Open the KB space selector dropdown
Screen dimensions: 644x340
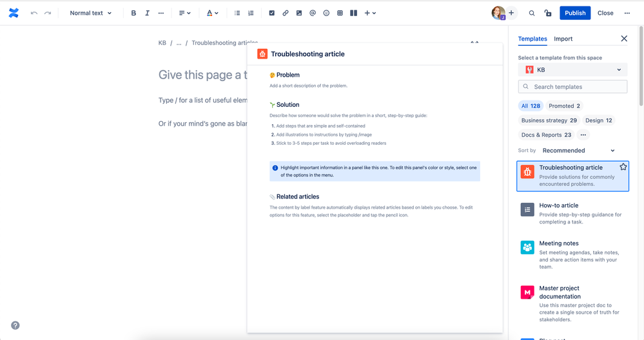pos(572,70)
